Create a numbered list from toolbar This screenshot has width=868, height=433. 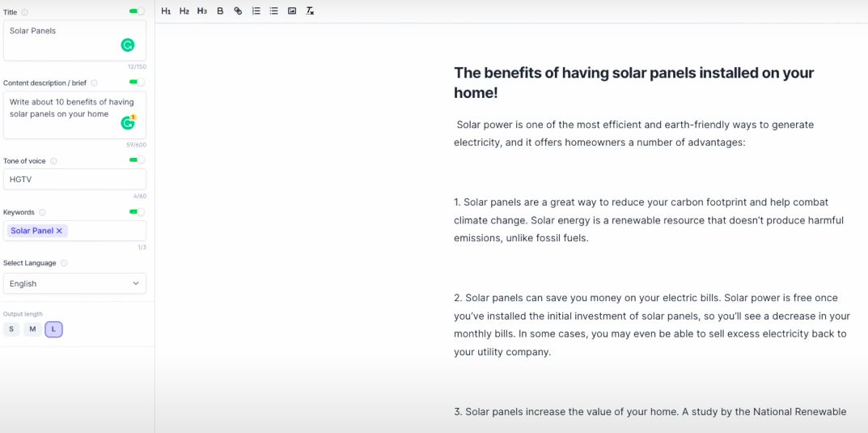[256, 11]
